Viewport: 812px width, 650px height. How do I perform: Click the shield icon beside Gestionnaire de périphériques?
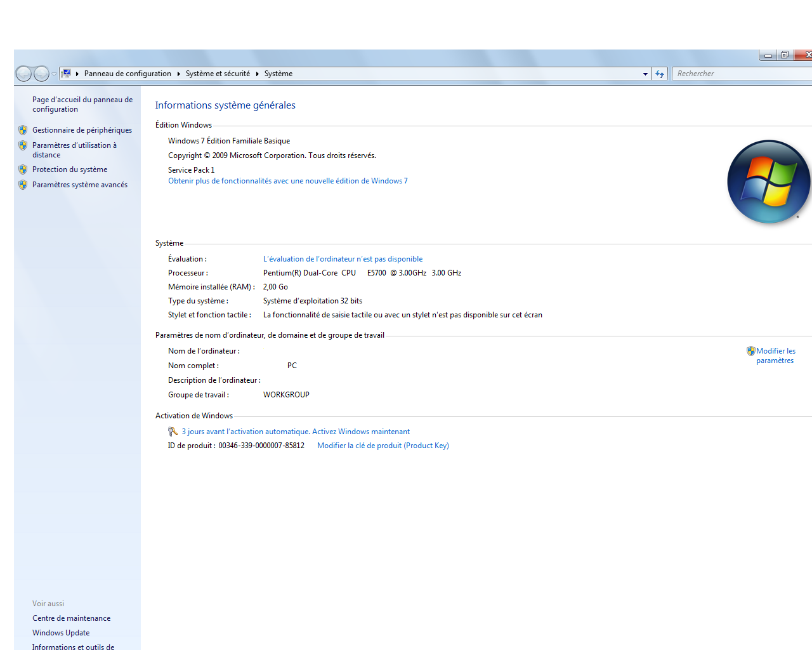click(x=23, y=130)
